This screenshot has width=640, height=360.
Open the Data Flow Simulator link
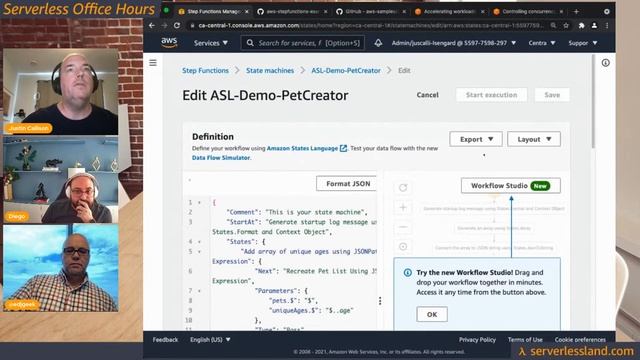221,158
